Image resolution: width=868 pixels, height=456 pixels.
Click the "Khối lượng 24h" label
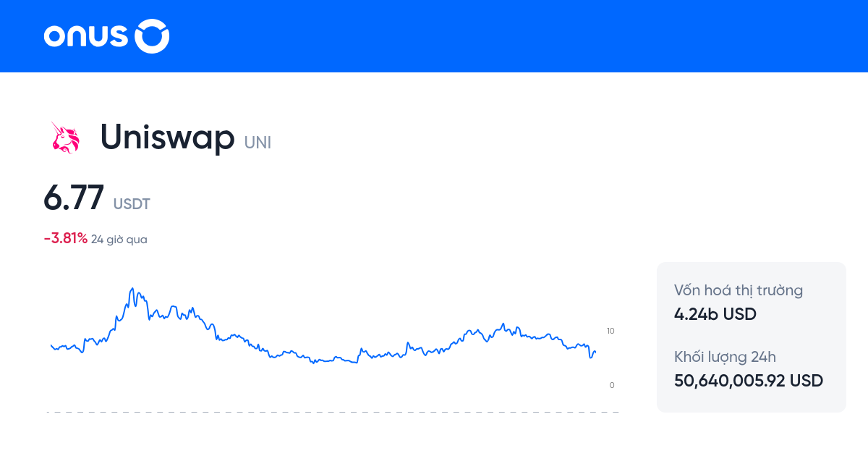tap(725, 356)
